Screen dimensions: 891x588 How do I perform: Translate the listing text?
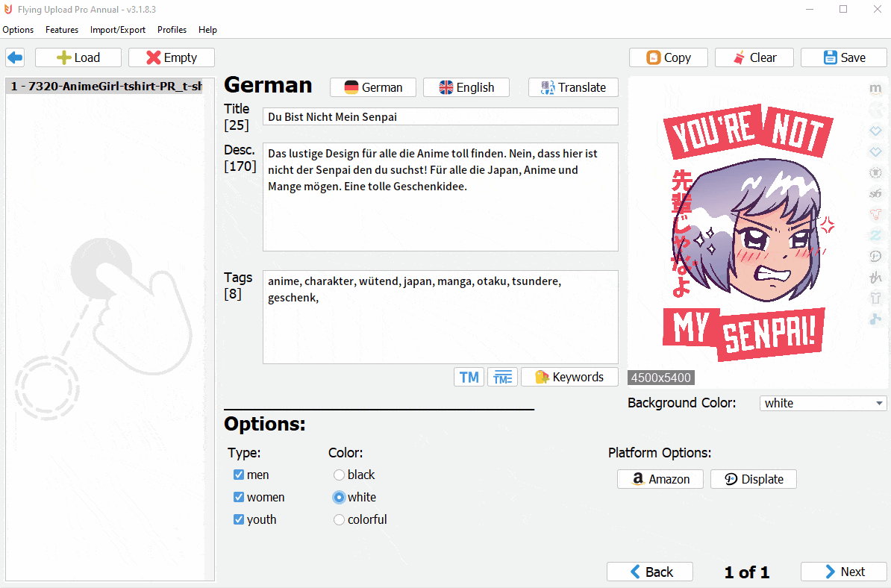[x=573, y=87]
